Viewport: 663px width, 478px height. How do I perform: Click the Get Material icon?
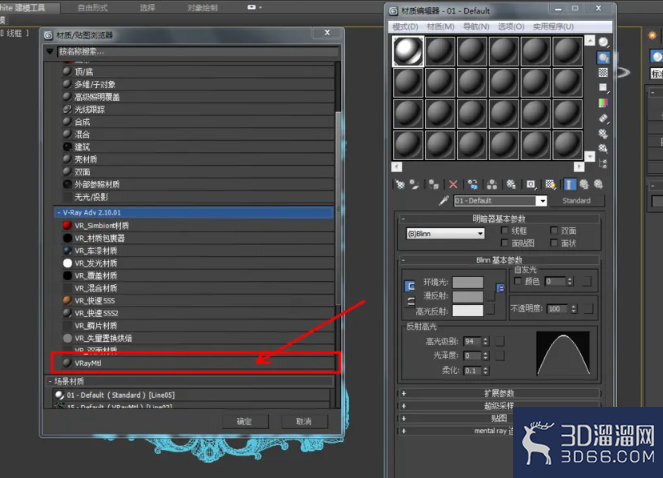click(x=400, y=184)
